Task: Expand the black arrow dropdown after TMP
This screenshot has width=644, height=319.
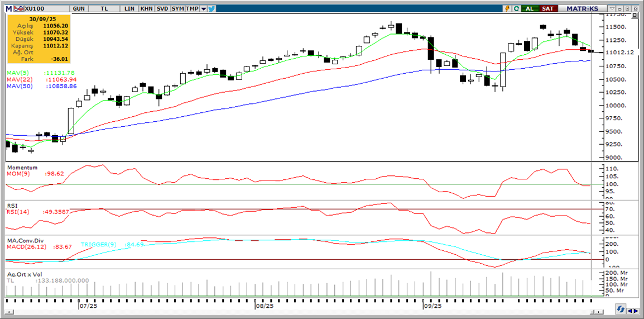Action: (204, 8)
